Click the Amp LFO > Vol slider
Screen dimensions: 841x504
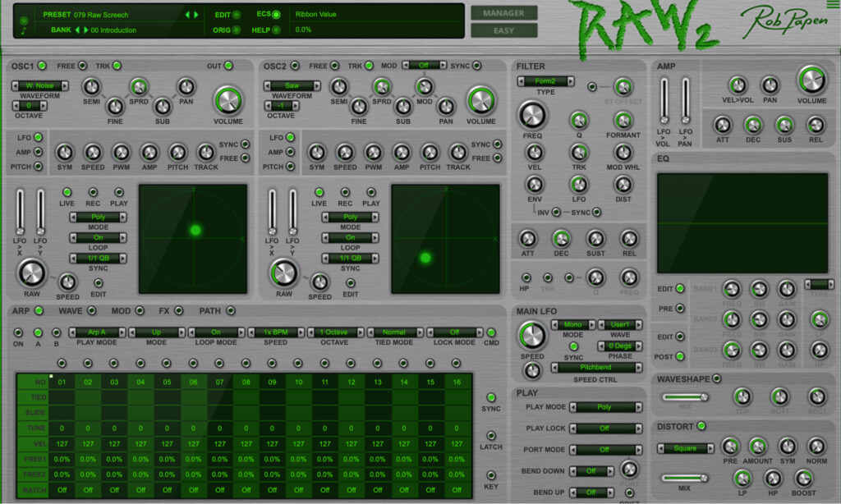664,101
